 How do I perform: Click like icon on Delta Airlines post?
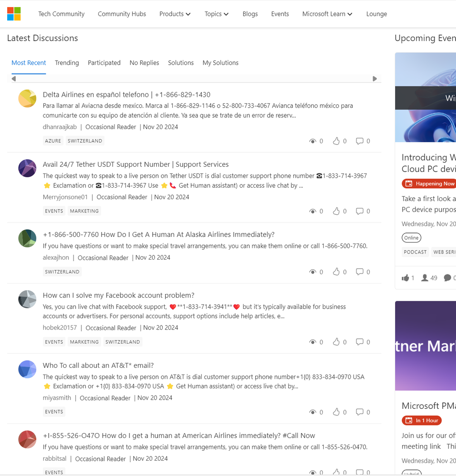click(x=336, y=141)
